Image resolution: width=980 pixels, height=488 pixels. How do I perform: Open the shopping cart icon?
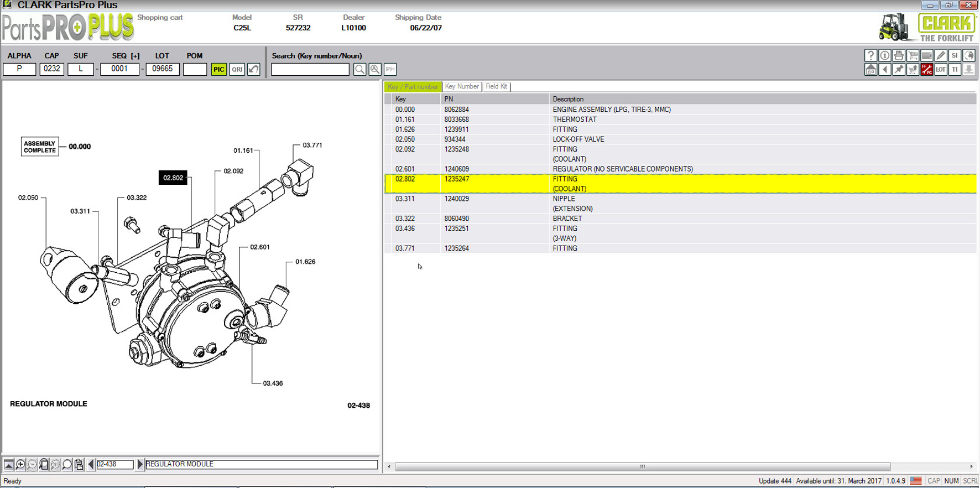coord(913,55)
